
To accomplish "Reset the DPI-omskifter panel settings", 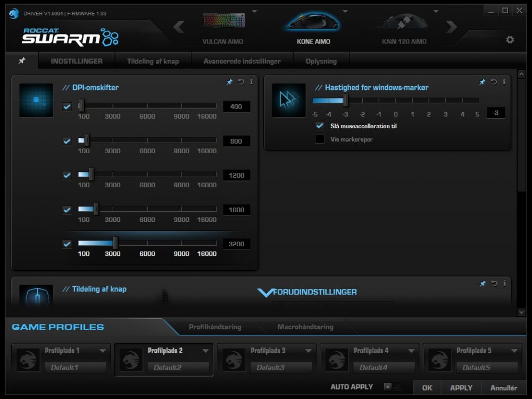I will click(241, 82).
